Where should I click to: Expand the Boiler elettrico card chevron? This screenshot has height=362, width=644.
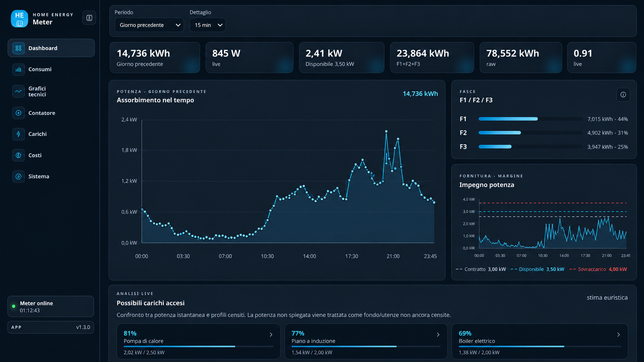click(x=619, y=335)
